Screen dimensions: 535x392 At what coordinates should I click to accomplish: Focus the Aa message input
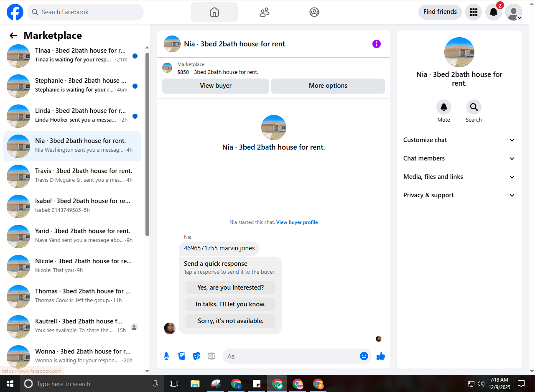coord(292,356)
